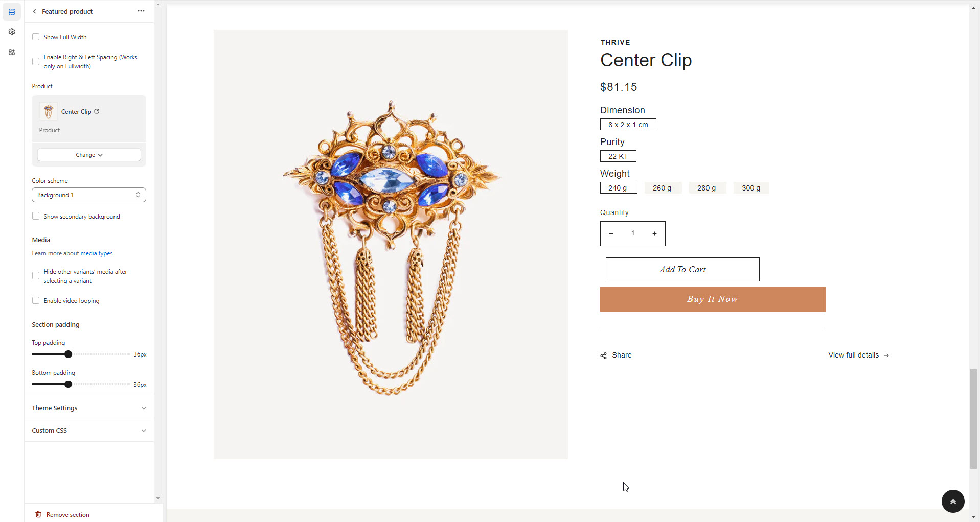The image size is (980, 522).
Task: Click Add To Cart button
Action: click(x=682, y=269)
